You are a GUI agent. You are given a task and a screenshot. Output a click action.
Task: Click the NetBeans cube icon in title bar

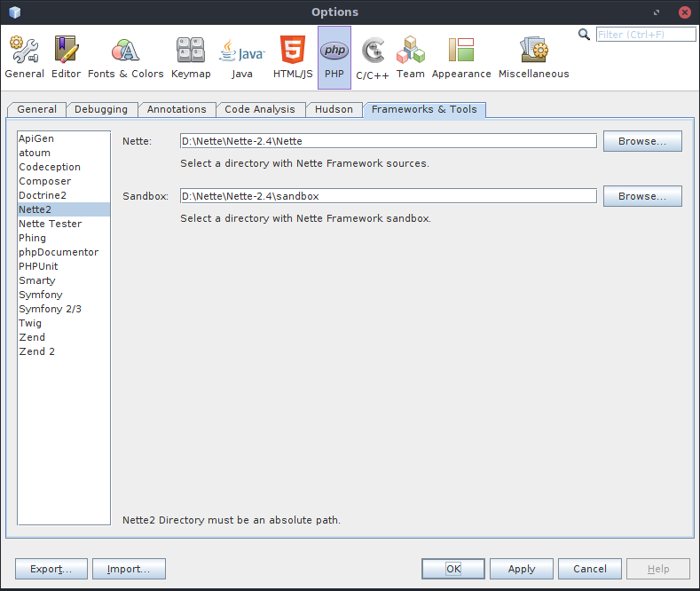click(x=15, y=12)
